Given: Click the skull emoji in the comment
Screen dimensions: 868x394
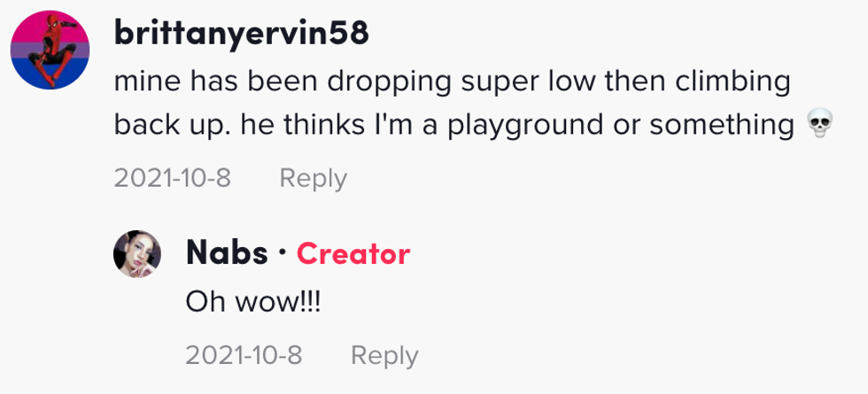Looking at the screenshot, I should click(820, 124).
